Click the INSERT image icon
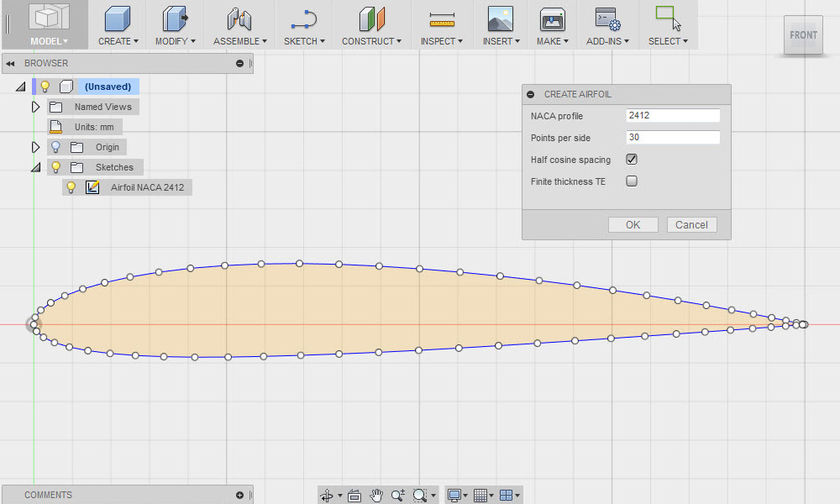Screen dimensions: 840x504 pos(501,19)
